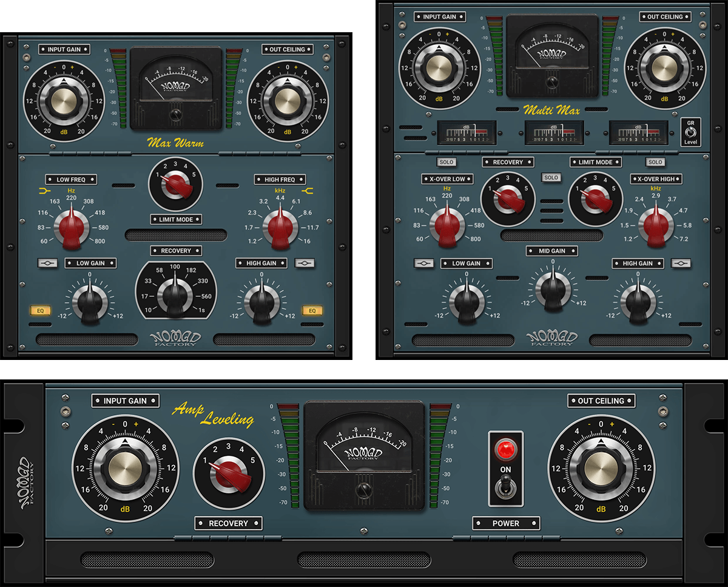Solo the high band above X-Over High
Image resolution: width=728 pixels, height=587 pixels.
(x=655, y=162)
